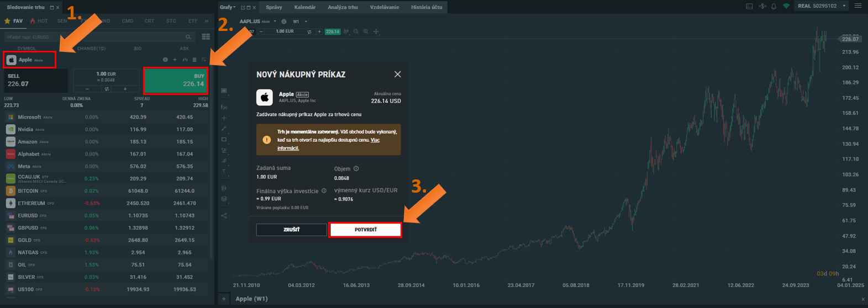Zoom out the chart with magnifier minus
This screenshot has height=308, width=868.
[x=356, y=32]
